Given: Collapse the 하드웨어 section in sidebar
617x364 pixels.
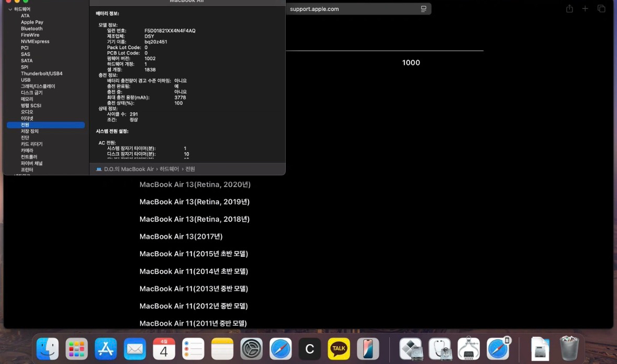Looking at the screenshot, I should (9, 9).
